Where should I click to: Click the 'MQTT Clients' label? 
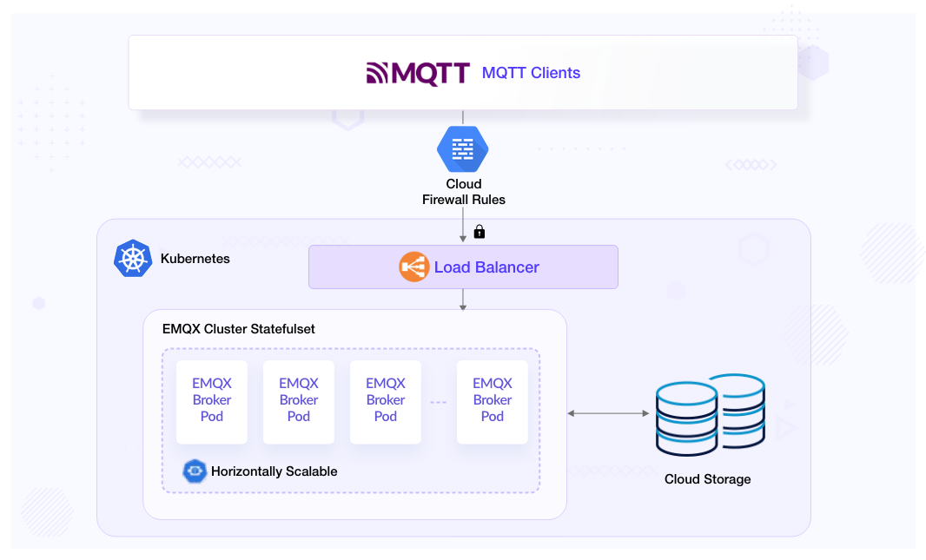coord(531,73)
